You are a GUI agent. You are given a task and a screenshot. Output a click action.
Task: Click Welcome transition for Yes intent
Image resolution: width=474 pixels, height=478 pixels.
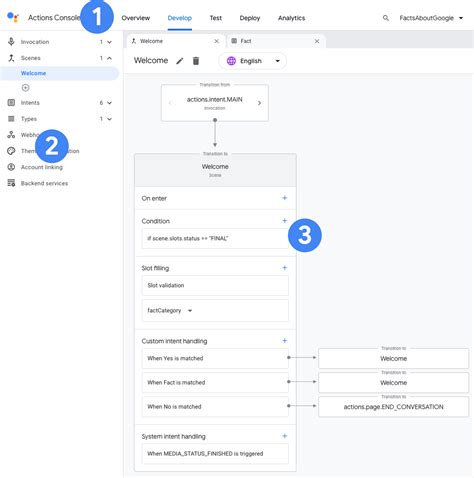[393, 358]
